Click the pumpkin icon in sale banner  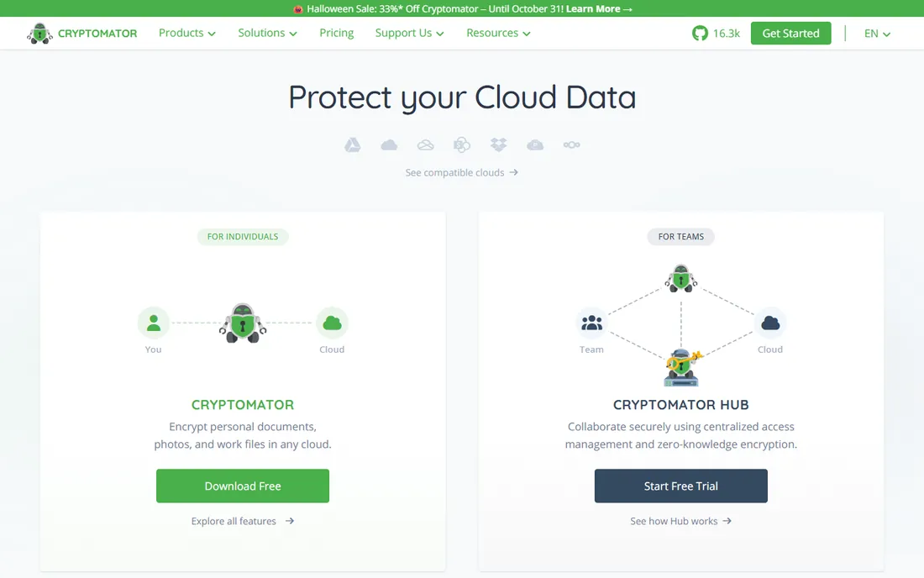(x=298, y=9)
